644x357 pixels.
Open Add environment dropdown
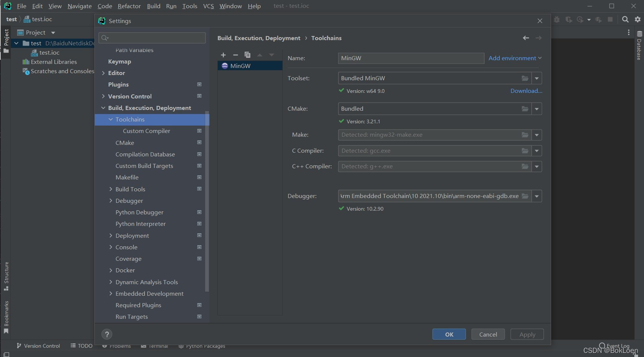point(515,58)
